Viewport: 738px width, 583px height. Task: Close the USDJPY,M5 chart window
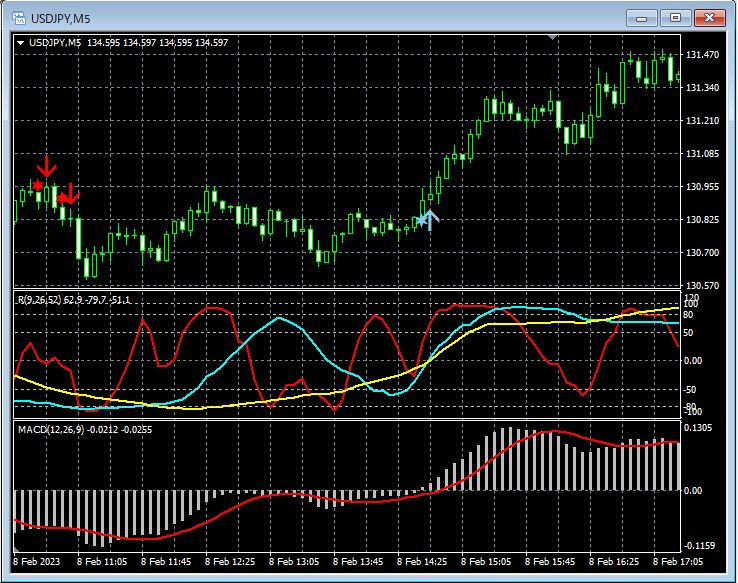coord(710,18)
